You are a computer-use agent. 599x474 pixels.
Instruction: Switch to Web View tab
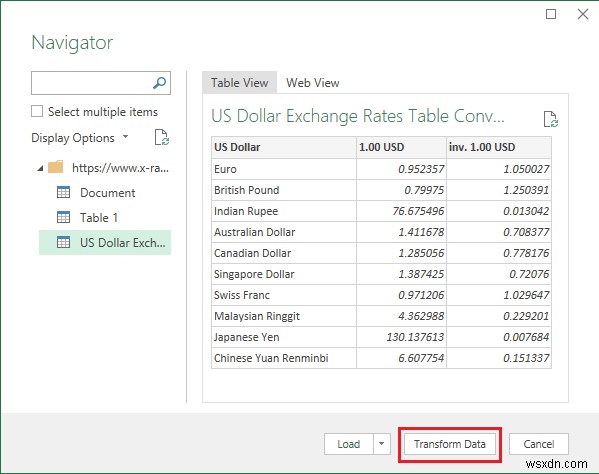coord(312,83)
